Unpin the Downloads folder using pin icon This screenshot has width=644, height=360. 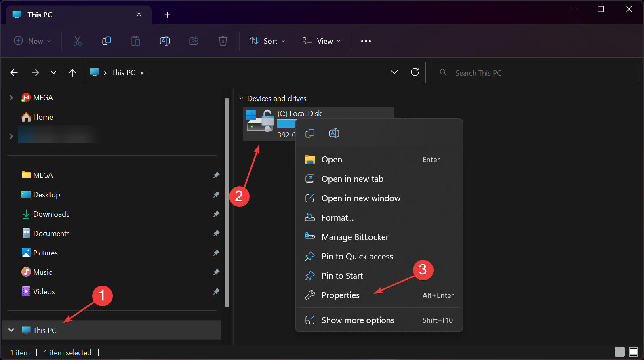pyautogui.click(x=216, y=214)
